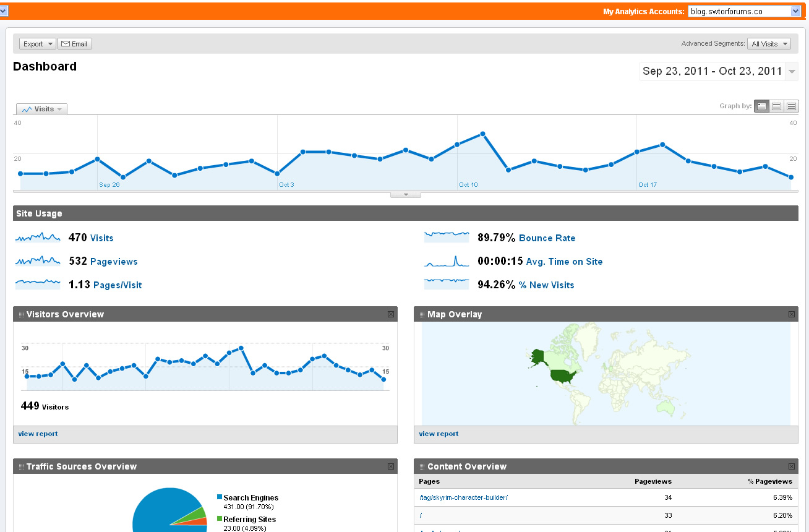Click the Oct 10 date marker on graph

coord(468,185)
